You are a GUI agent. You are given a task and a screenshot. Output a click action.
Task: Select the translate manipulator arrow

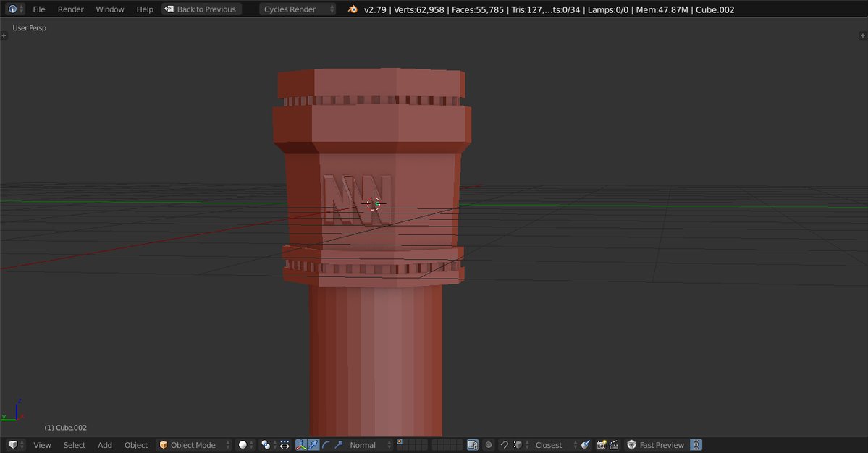tap(313, 445)
